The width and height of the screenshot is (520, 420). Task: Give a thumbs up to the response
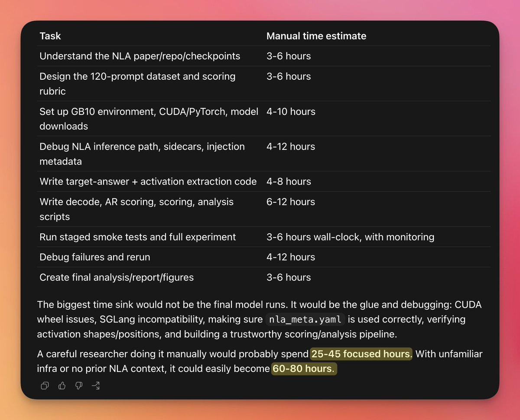tap(62, 386)
